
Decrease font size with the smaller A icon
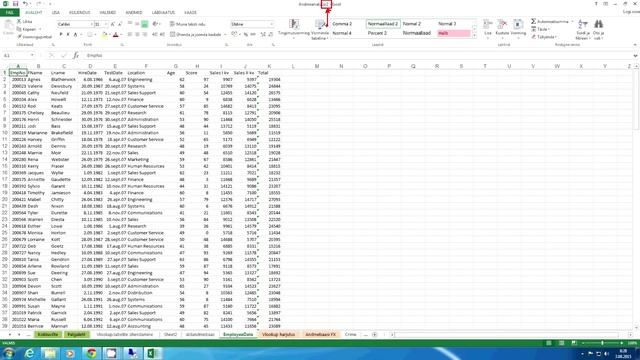click(120, 24)
